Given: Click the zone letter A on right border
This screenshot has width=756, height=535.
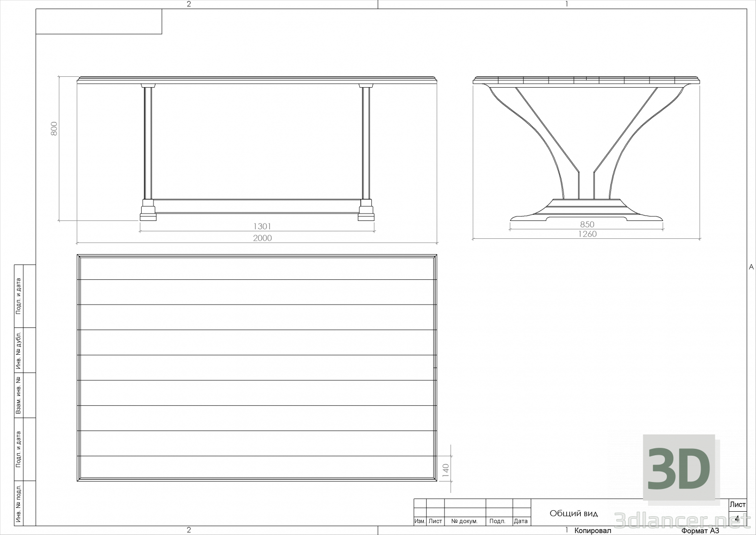Looking at the screenshot, I should [751, 267].
